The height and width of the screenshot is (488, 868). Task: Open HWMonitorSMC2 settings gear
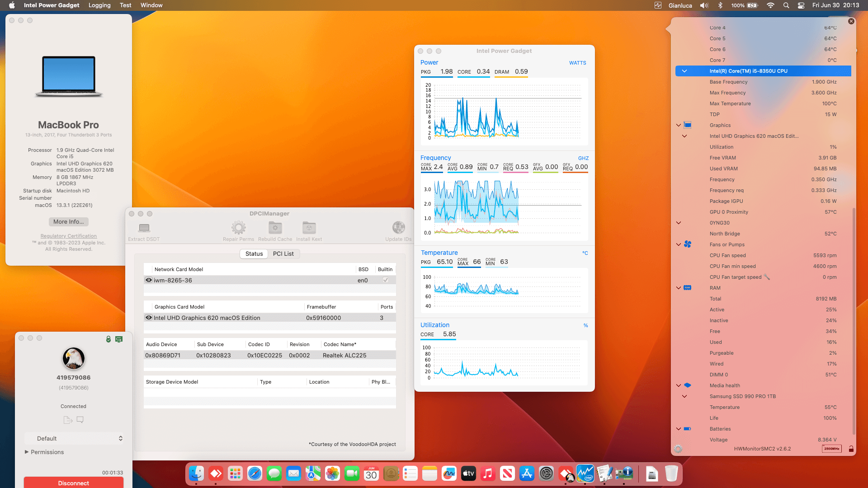[x=678, y=449]
